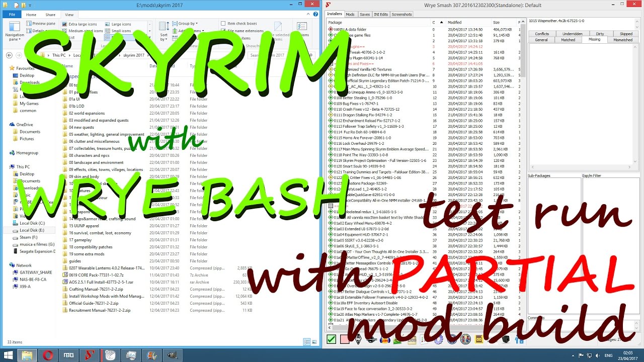Click the blue-orange round icon in Wrye launcher bar
Screen dimensions: 644x362
[385, 340]
